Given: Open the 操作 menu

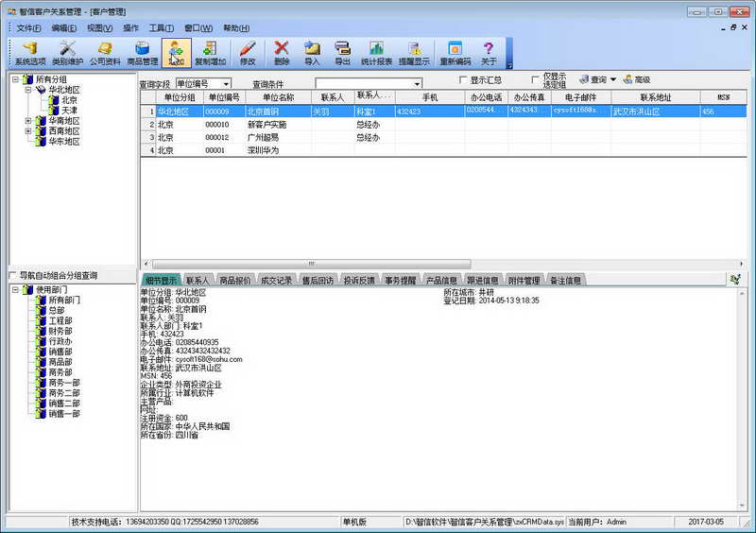Looking at the screenshot, I should click(x=130, y=28).
